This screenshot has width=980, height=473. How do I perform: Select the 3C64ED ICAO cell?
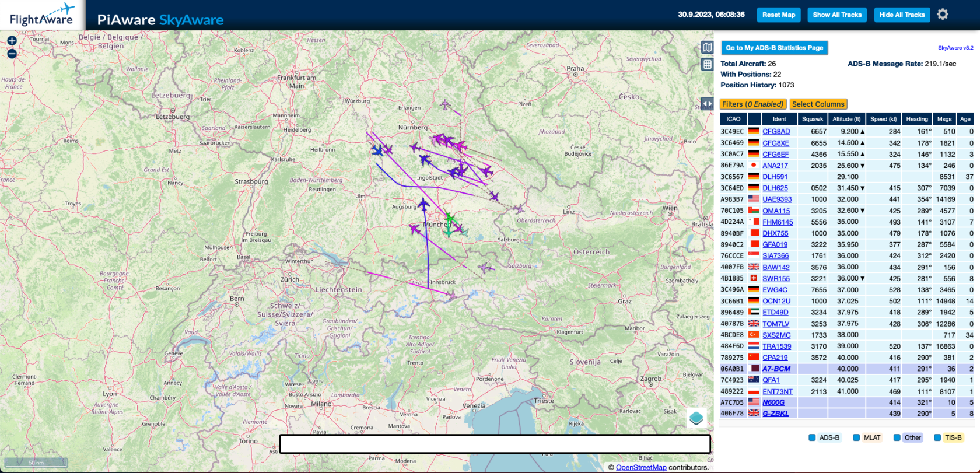tap(732, 188)
